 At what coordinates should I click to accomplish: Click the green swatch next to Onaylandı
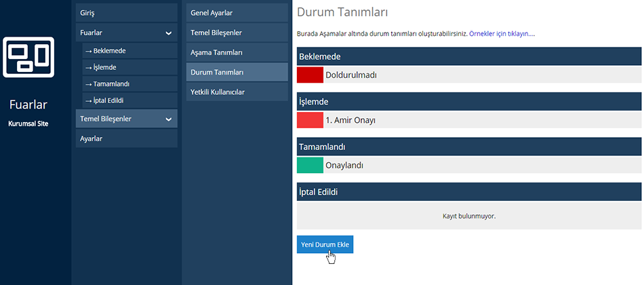point(310,166)
